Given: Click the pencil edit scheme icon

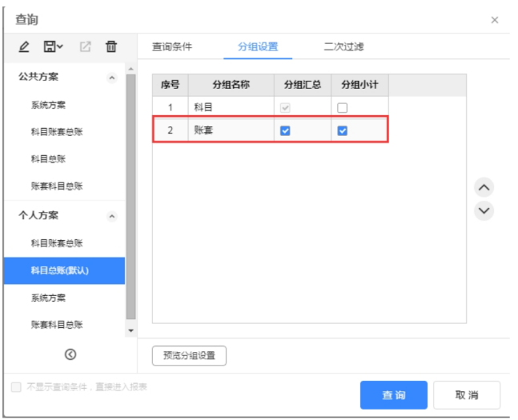Looking at the screenshot, I should click(24, 46).
